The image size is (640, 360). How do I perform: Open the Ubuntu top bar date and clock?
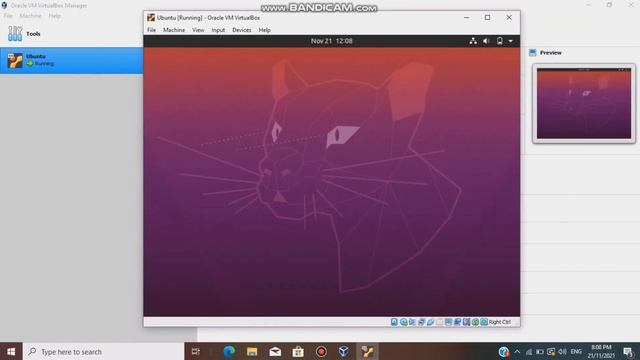coord(331,41)
